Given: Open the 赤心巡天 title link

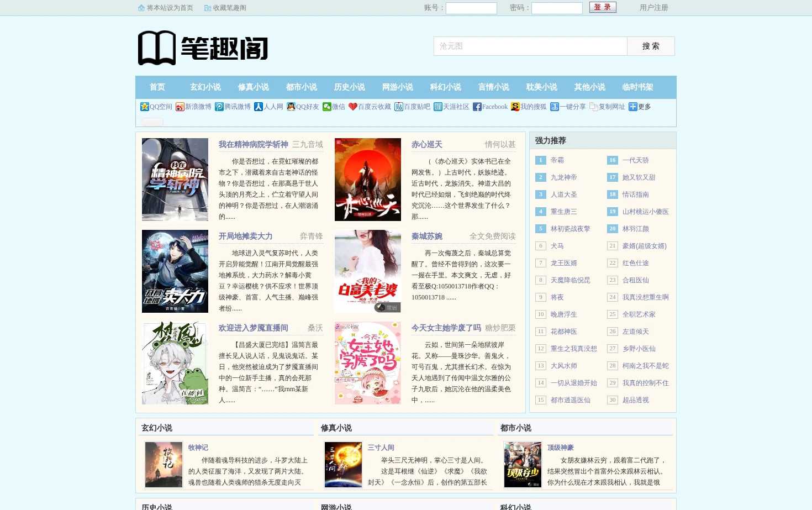Looking at the screenshot, I should pos(427,144).
